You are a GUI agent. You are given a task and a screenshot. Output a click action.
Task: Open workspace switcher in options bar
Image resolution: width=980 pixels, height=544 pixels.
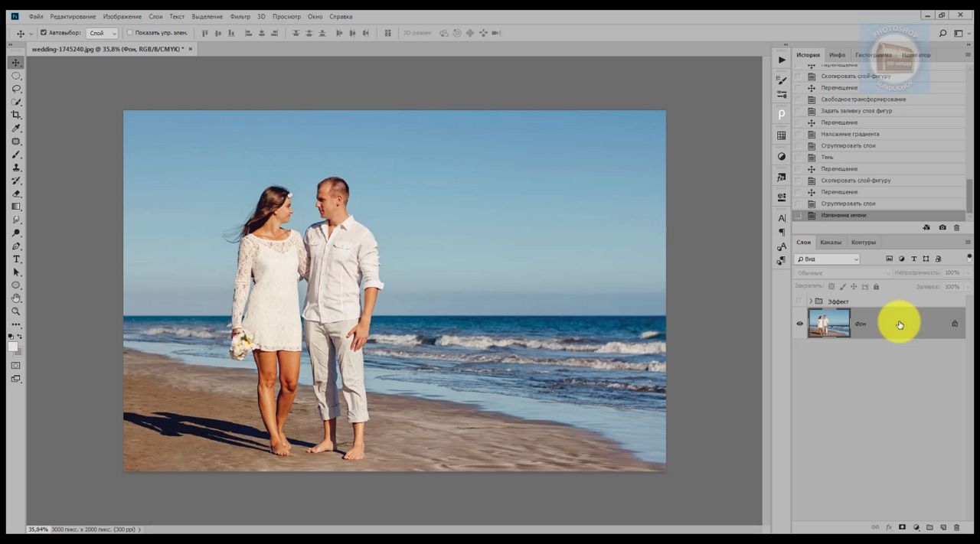tap(960, 33)
